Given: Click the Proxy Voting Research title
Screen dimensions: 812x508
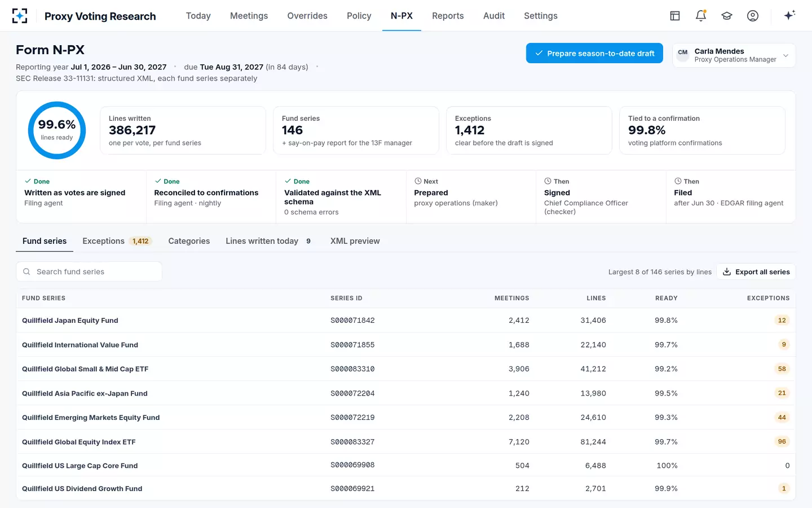Looking at the screenshot, I should 100,16.
